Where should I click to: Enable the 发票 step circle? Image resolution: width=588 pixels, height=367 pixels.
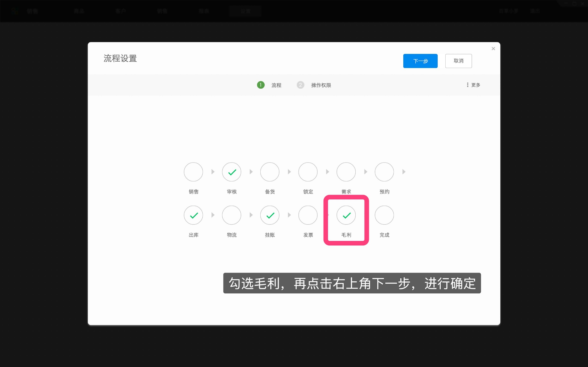coord(308,215)
